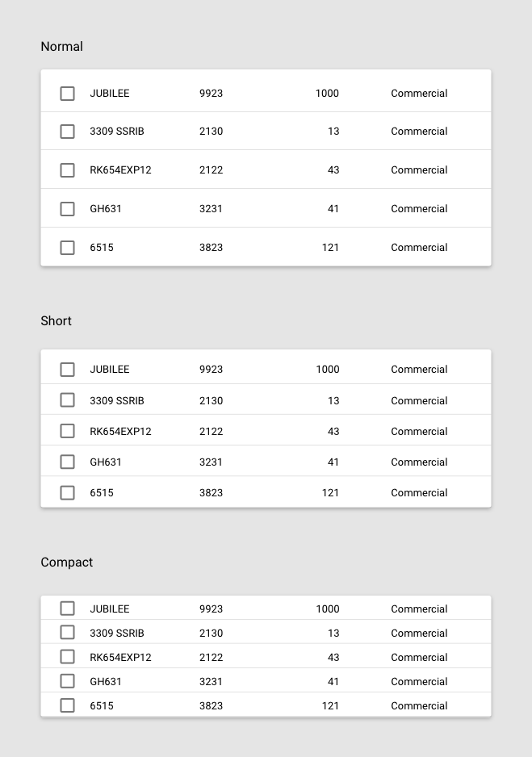
Task: Toggle GH631 checkbox in the Compact table
Action: tap(68, 681)
